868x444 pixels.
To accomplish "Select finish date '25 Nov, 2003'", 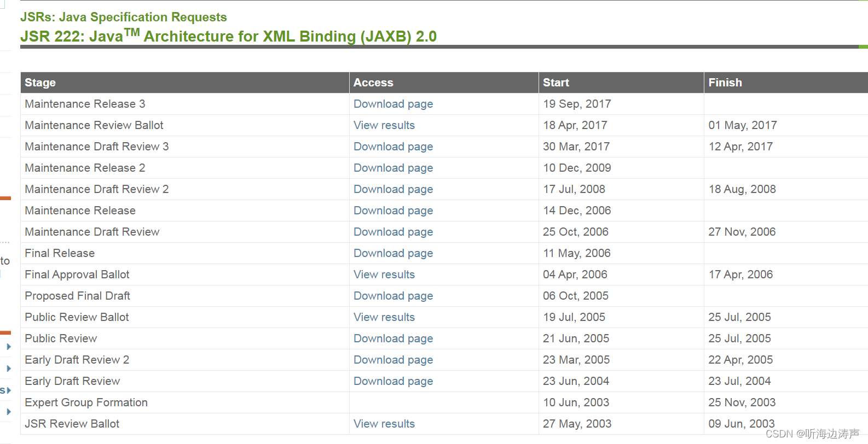I will [x=742, y=402].
